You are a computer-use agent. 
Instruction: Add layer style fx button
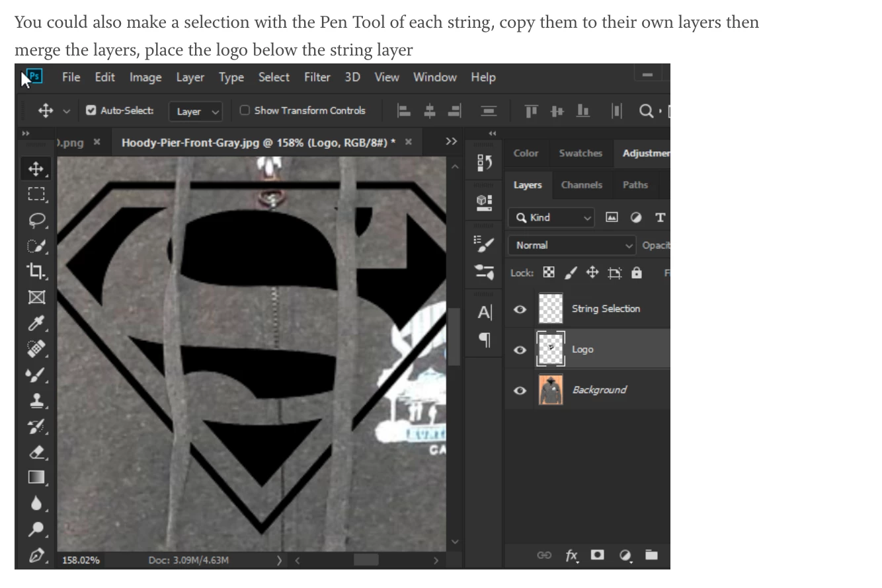click(572, 556)
